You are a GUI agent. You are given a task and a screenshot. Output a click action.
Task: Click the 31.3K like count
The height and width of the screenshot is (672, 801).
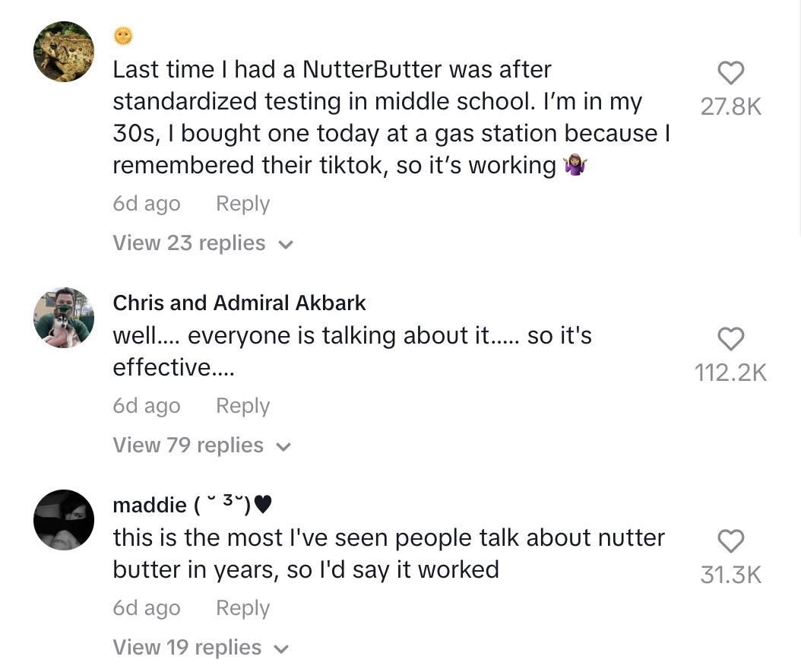coord(730,575)
